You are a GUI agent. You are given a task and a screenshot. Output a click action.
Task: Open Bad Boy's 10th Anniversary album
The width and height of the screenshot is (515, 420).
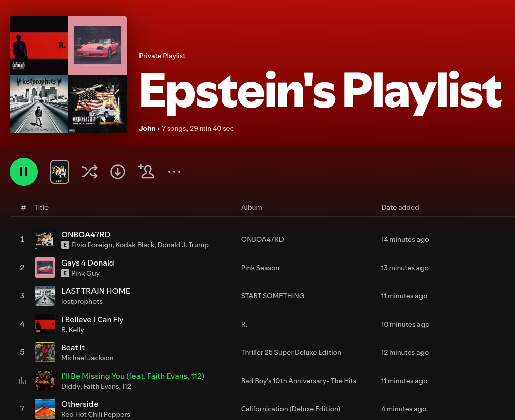tap(299, 381)
